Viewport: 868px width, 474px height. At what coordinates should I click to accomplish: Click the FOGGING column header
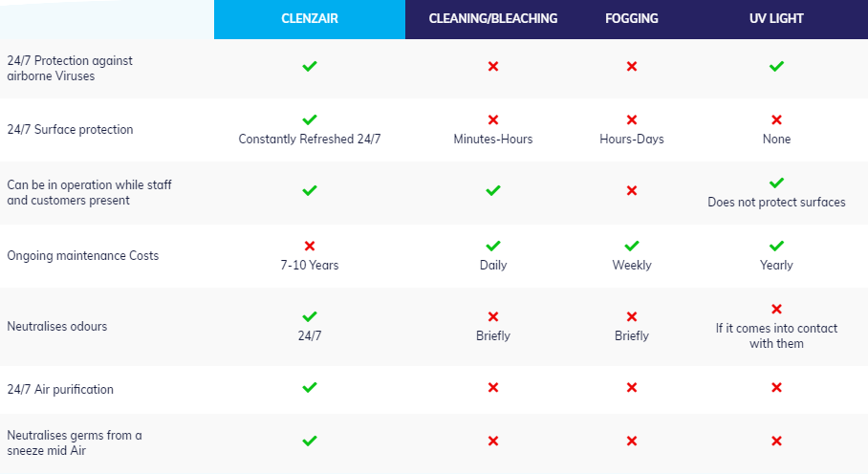[x=632, y=19]
